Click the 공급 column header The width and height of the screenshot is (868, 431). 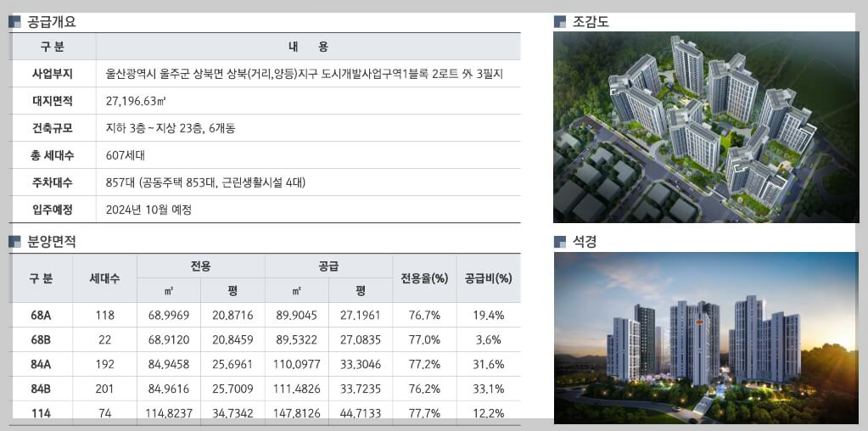[x=328, y=266]
